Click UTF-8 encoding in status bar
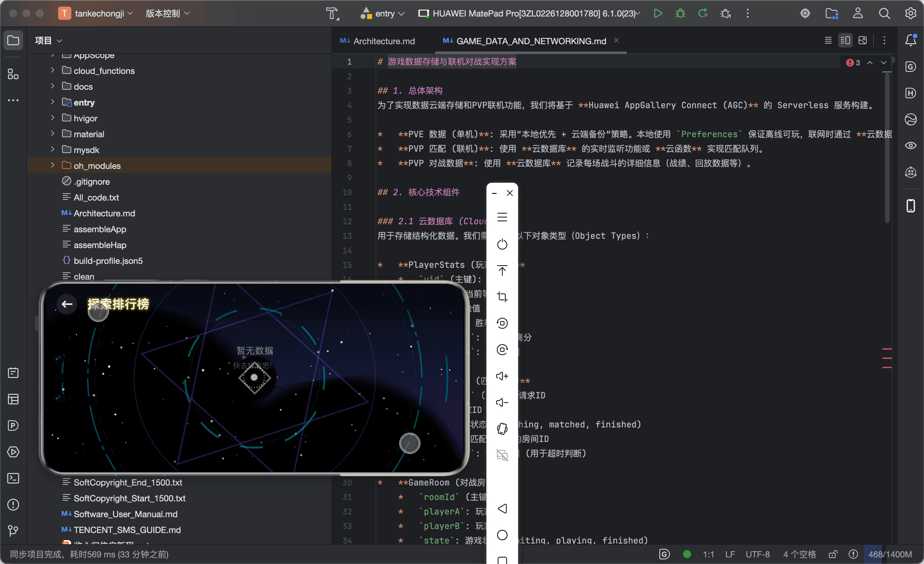This screenshot has width=924, height=564. point(757,554)
